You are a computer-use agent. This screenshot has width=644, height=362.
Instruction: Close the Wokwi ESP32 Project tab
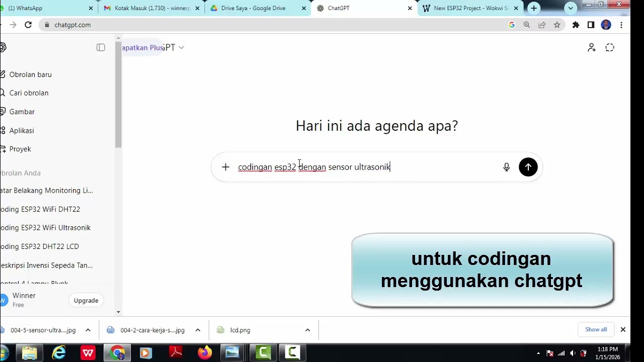point(516,8)
